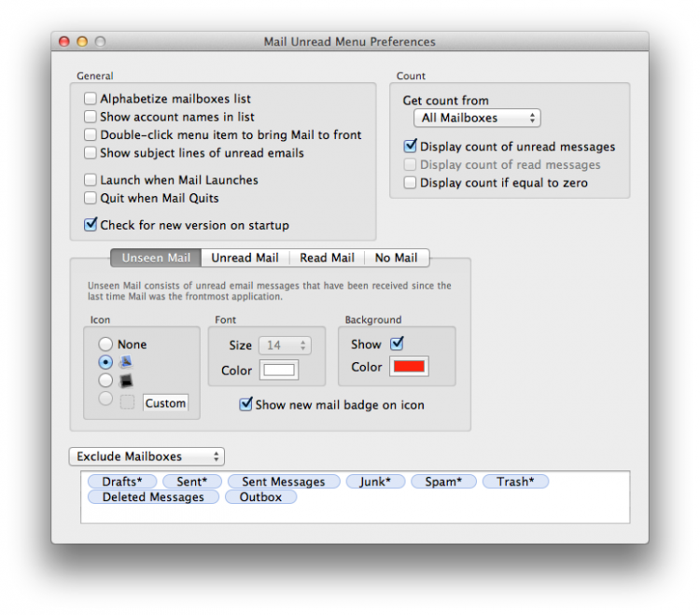The width and height of the screenshot is (700, 615).
Task: Switch to the Unread Mail tab
Action: (x=245, y=258)
